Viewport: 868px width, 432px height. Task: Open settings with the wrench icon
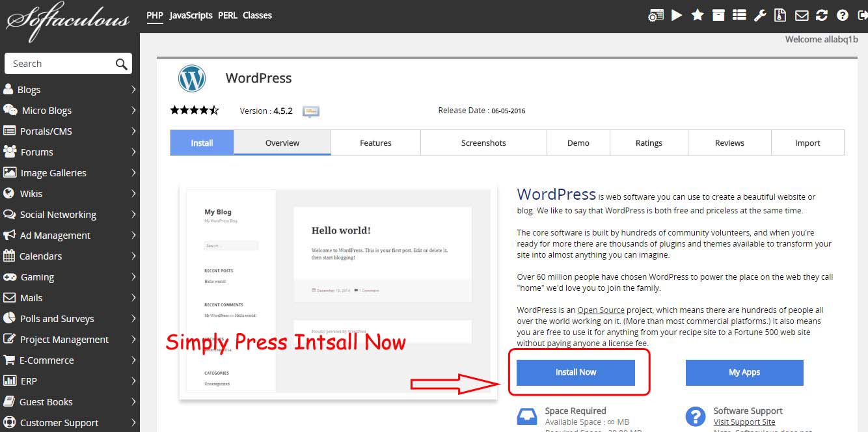click(x=760, y=15)
